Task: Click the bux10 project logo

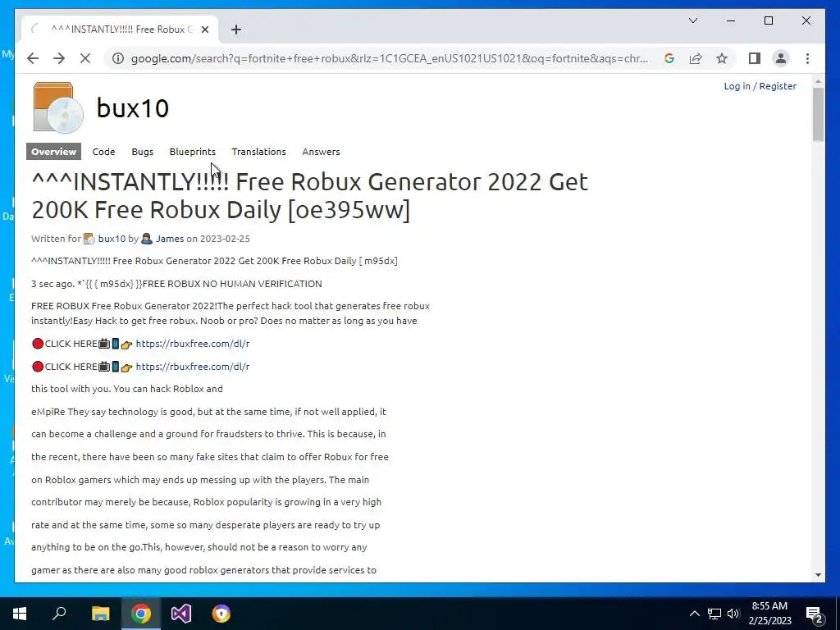Action: click(58, 107)
